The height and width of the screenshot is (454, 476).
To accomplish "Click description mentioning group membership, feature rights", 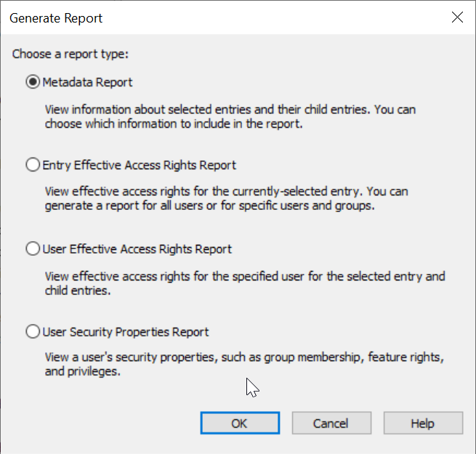I will point(244,357).
